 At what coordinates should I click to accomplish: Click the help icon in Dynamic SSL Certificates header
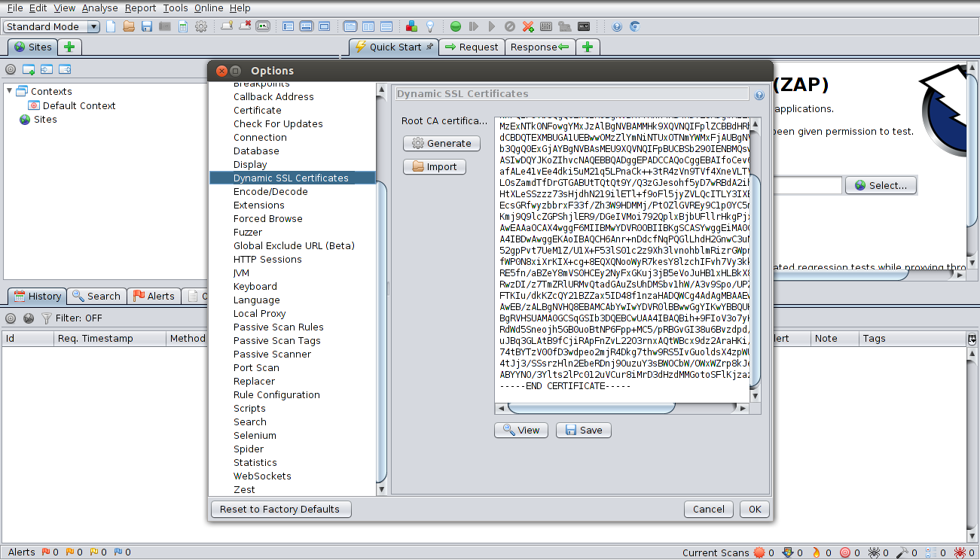pyautogui.click(x=759, y=96)
